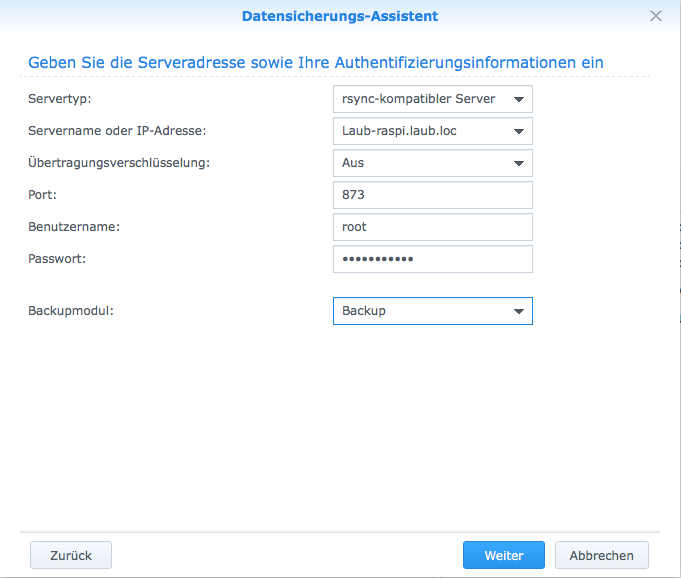Viewport: 681px width, 578px height.
Task: Go back with the Zurück button
Action: point(71,555)
